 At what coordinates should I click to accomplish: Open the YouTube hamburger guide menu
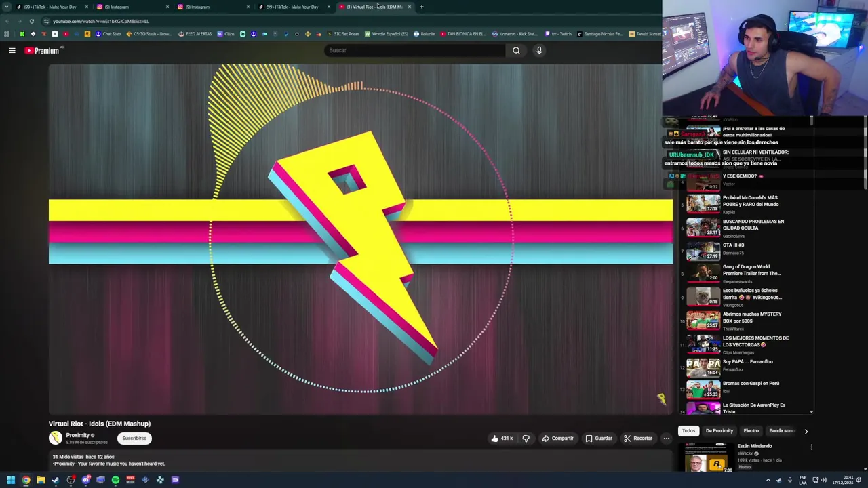12,50
